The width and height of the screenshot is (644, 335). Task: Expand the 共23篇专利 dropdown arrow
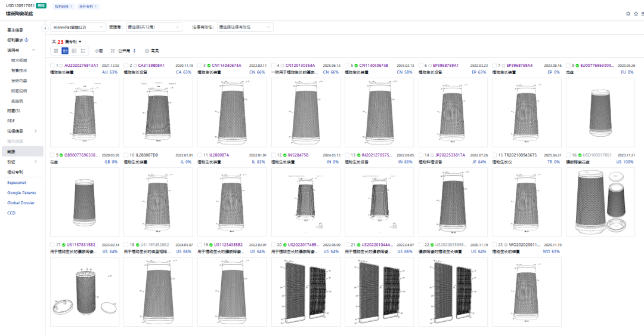tap(80, 42)
